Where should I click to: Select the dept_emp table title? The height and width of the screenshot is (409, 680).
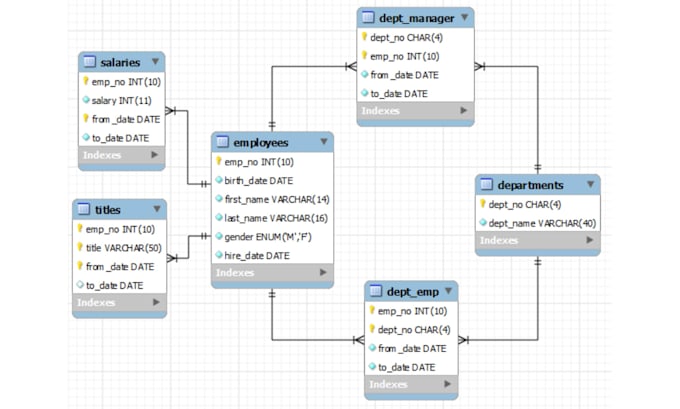click(413, 292)
